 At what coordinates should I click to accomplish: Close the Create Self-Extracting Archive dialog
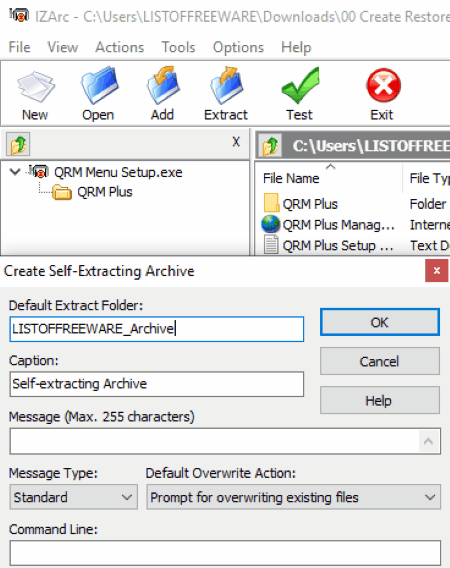tap(437, 270)
